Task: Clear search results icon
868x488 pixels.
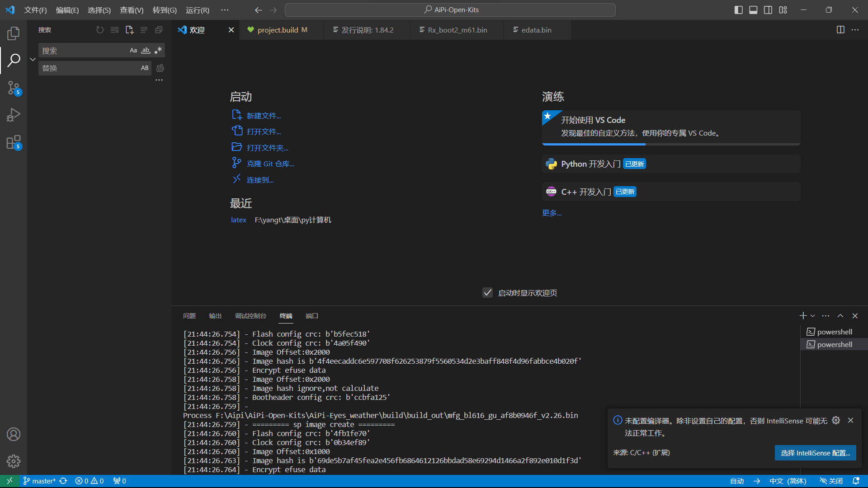Action: coord(115,30)
